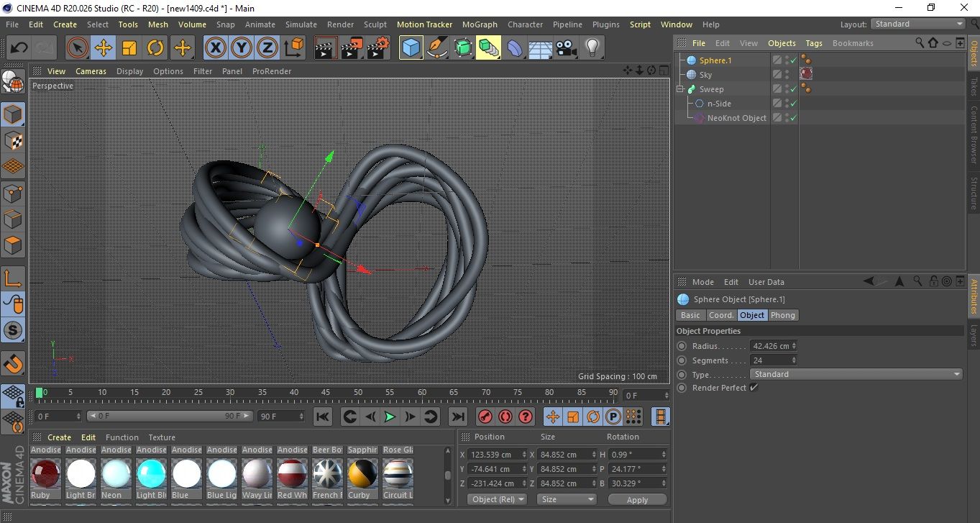Image resolution: width=980 pixels, height=523 pixels.
Task: Open the sphere Type dropdown set to Standard
Action: [x=856, y=374]
